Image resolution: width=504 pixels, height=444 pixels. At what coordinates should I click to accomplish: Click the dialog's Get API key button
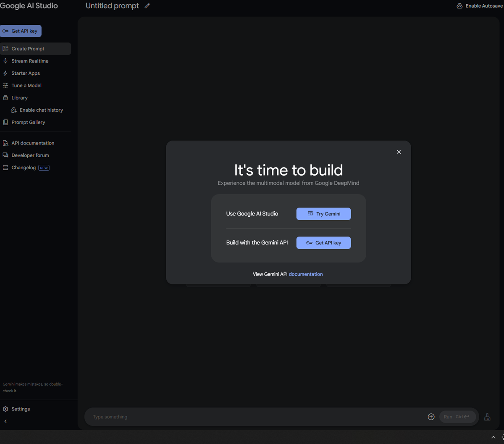323,243
